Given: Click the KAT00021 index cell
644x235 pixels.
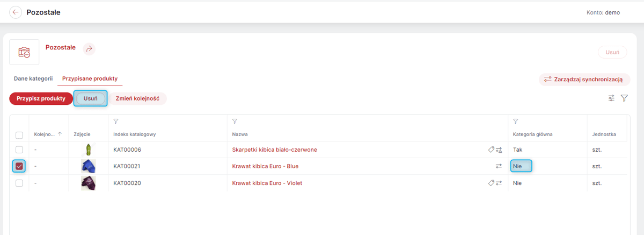Looking at the screenshot, I should (127, 166).
